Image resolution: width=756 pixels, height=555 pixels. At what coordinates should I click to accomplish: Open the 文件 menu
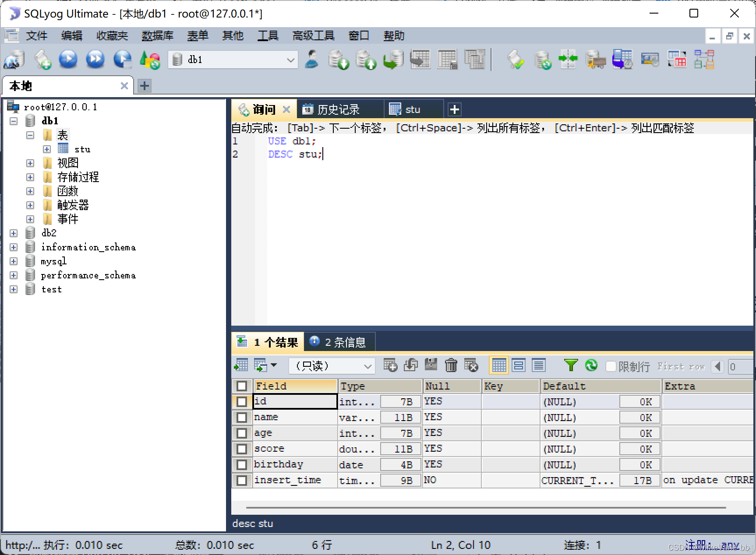tap(37, 35)
